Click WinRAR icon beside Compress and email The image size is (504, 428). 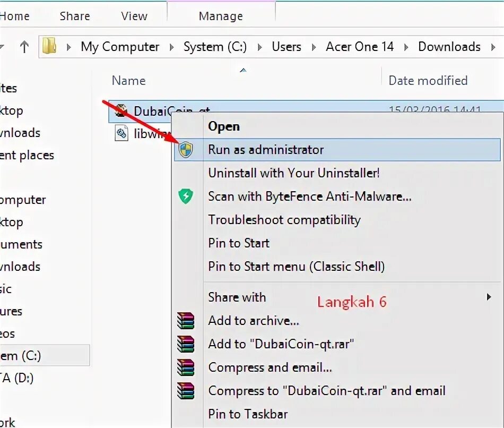click(186, 367)
